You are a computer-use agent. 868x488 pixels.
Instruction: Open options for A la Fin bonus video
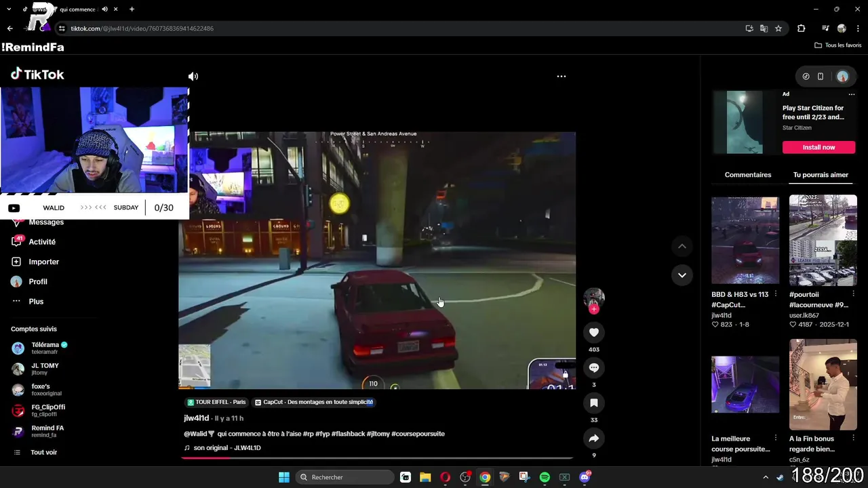853,439
